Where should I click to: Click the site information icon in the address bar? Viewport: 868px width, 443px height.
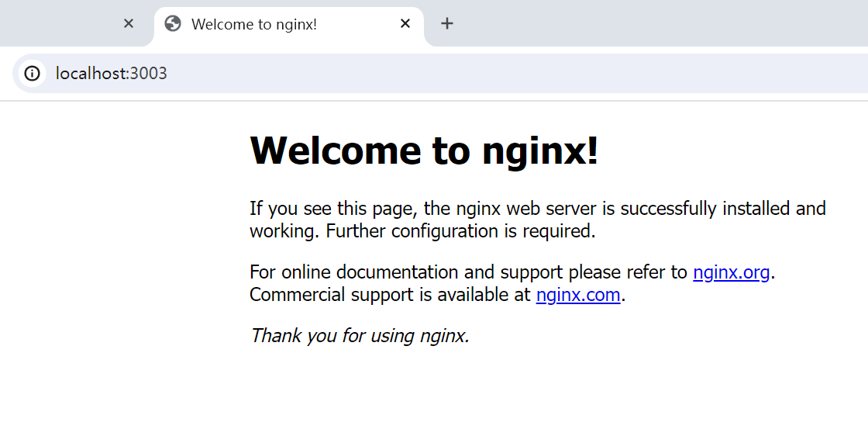click(x=32, y=73)
